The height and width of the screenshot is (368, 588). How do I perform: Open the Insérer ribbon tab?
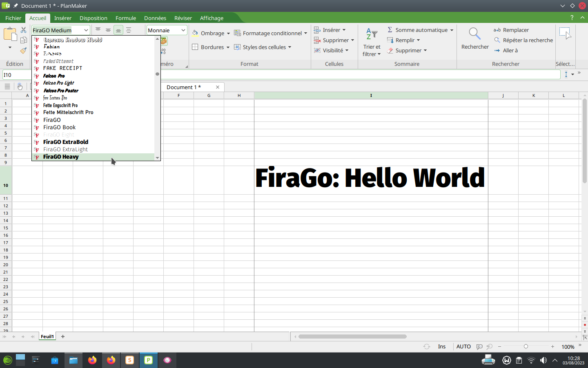(x=63, y=18)
